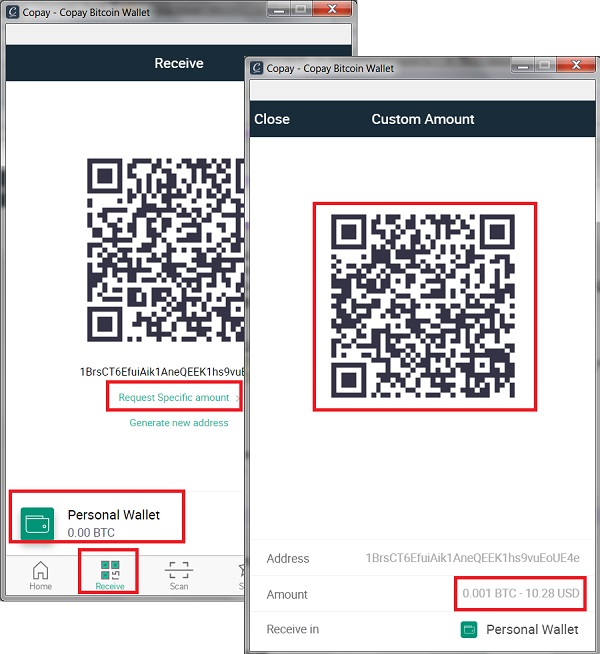
Task: Click the Receive in label
Action: click(x=293, y=629)
